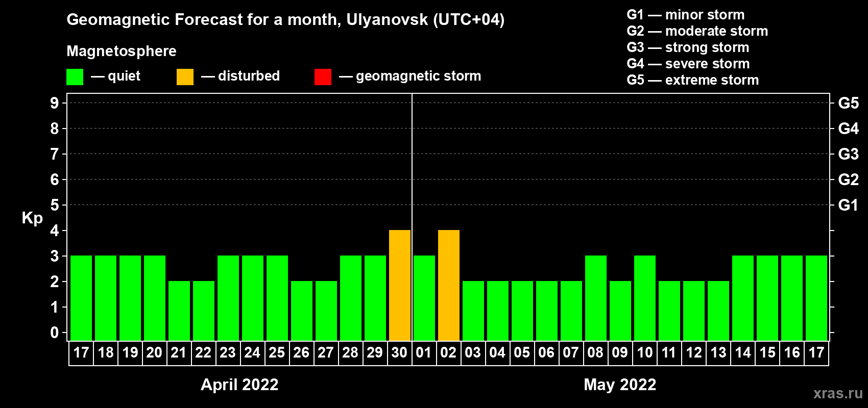Select the green bar above May 01

tap(424, 298)
